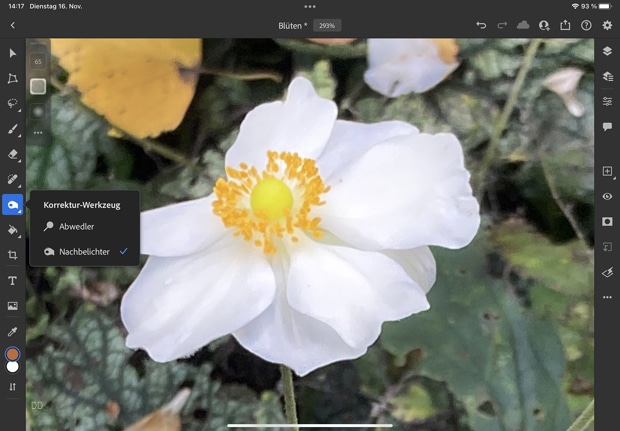This screenshot has height=431, width=620.
Task: Select the Lasso selection tool
Action: point(13,103)
